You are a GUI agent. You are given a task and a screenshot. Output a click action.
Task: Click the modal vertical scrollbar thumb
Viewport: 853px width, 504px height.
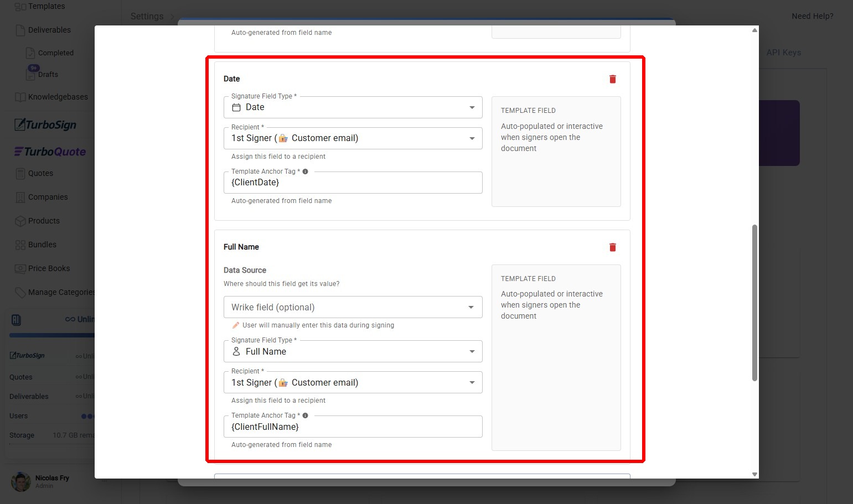(x=754, y=303)
